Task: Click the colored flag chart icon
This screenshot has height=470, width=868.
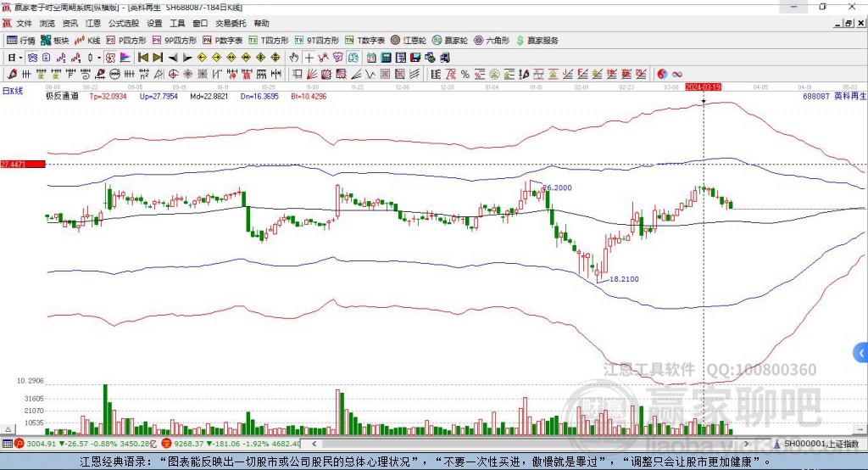Action: 125,58
